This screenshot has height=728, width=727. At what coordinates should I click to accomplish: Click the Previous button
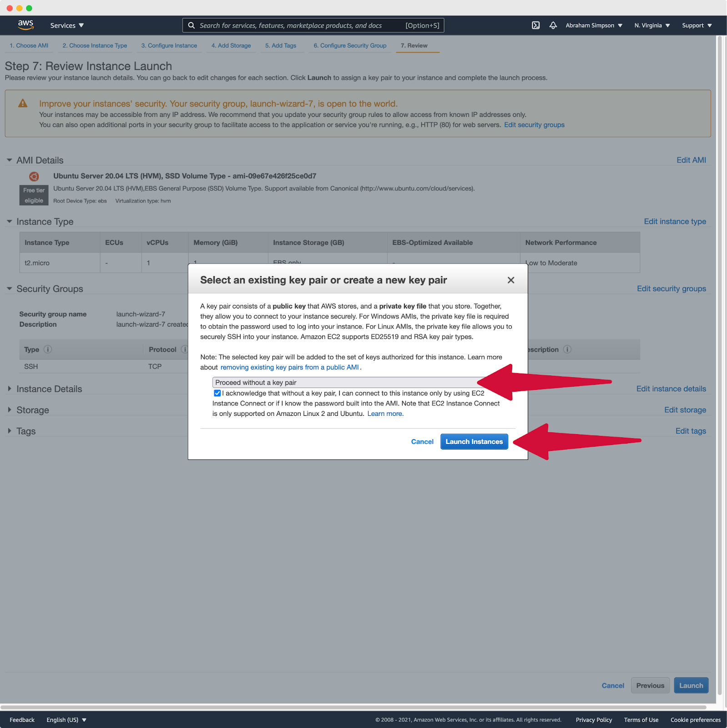650,686
